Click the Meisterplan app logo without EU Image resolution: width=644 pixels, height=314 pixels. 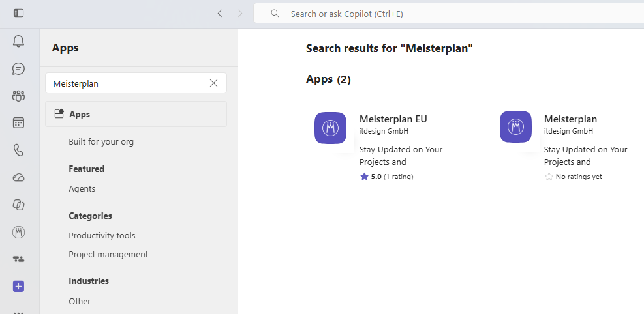(x=516, y=126)
